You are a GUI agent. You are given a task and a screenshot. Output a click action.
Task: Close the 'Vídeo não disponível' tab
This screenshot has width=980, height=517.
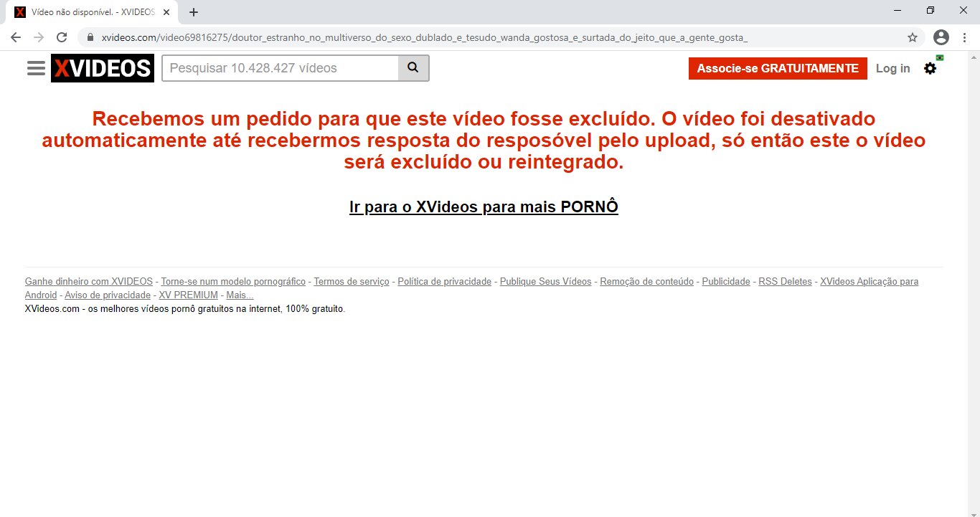coord(166,12)
